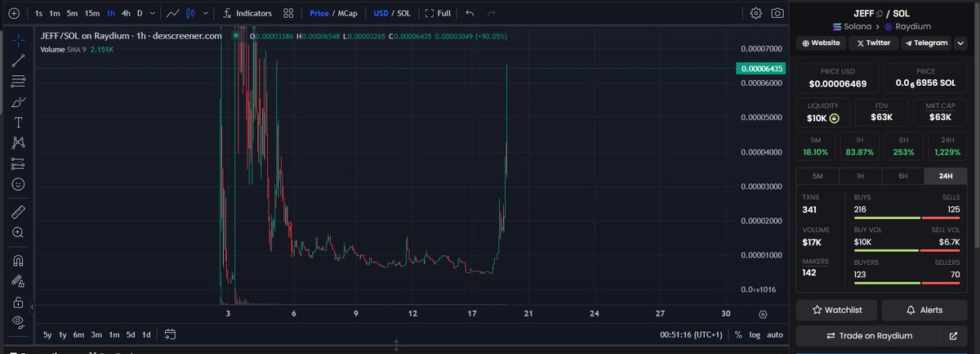980x354 pixels.
Task: Select the trend line drawing tool
Action: pos(18,60)
